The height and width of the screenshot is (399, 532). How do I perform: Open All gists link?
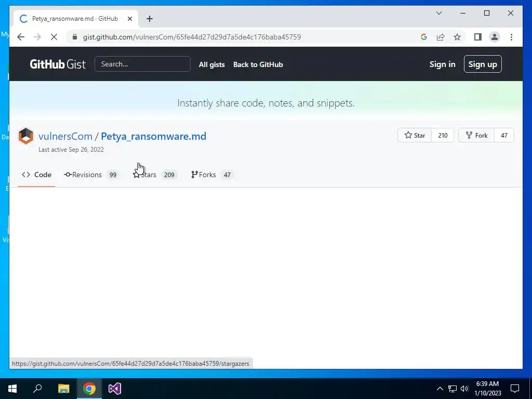point(212,64)
